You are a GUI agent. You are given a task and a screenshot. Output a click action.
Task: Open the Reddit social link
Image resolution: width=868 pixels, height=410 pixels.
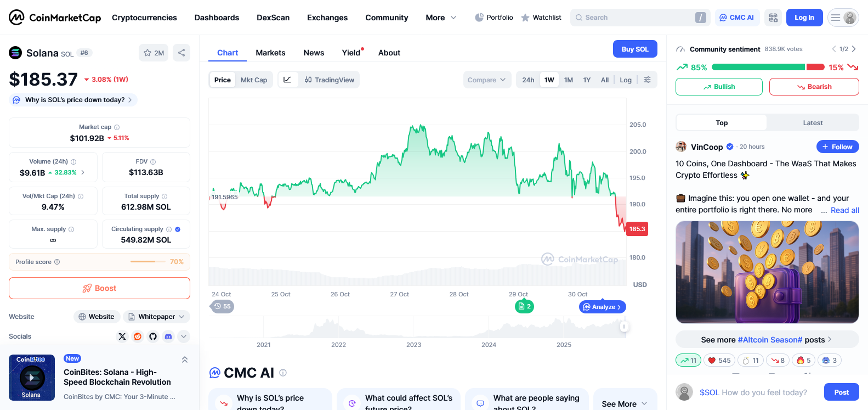(x=138, y=336)
